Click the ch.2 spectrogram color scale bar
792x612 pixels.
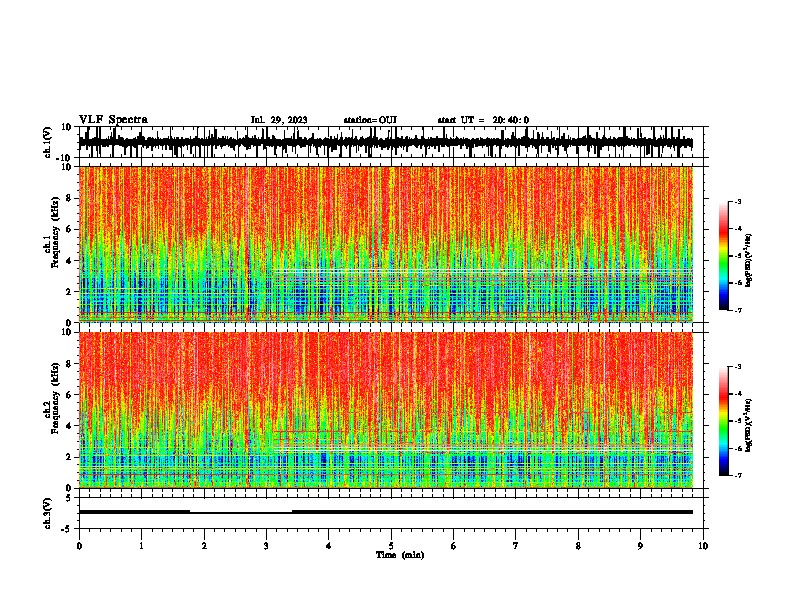click(723, 421)
